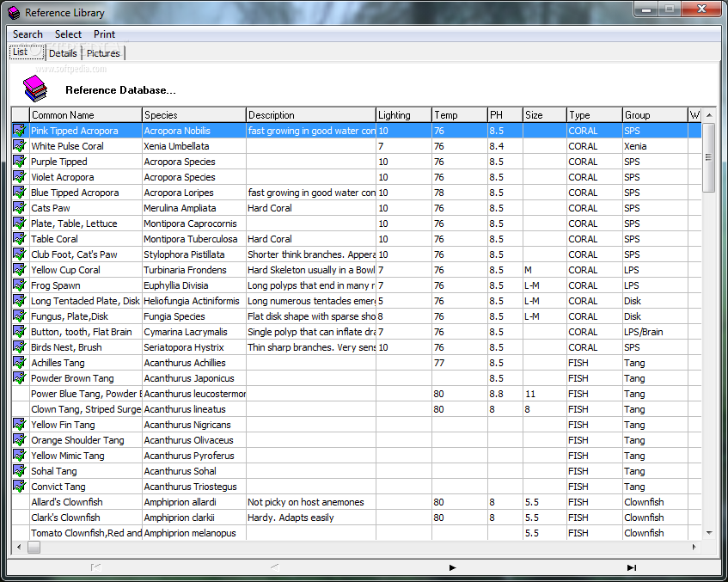Click the check icon beside Table Coral
The height and width of the screenshot is (582, 728).
point(20,239)
